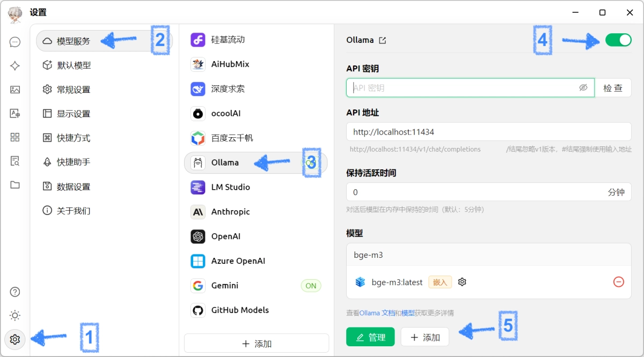Open the mini apps grid icon

(15, 137)
